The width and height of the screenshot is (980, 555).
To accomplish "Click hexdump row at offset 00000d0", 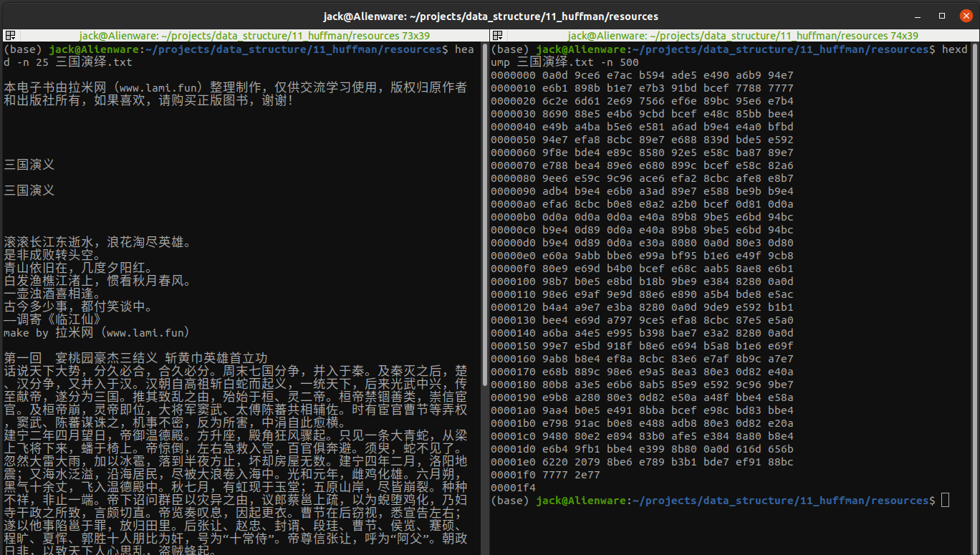I will coord(643,243).
